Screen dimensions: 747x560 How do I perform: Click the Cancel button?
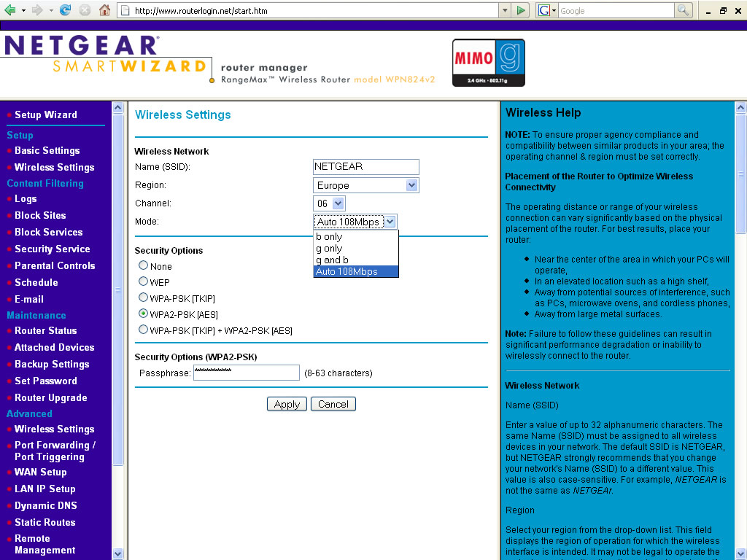[x=333, y=404]
